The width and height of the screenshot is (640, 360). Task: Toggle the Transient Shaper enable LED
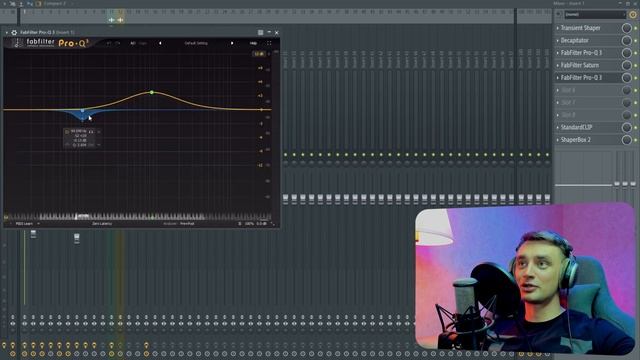(636, 28)
